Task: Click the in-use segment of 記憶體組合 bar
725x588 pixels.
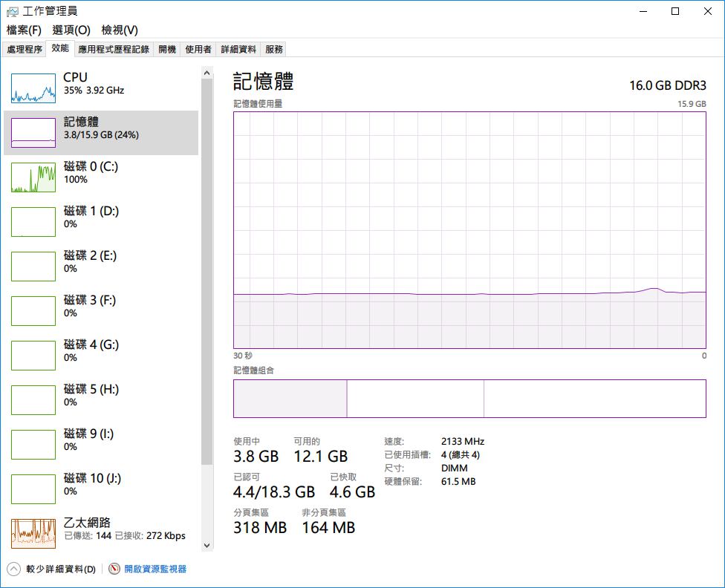Action: click(290, 399)
